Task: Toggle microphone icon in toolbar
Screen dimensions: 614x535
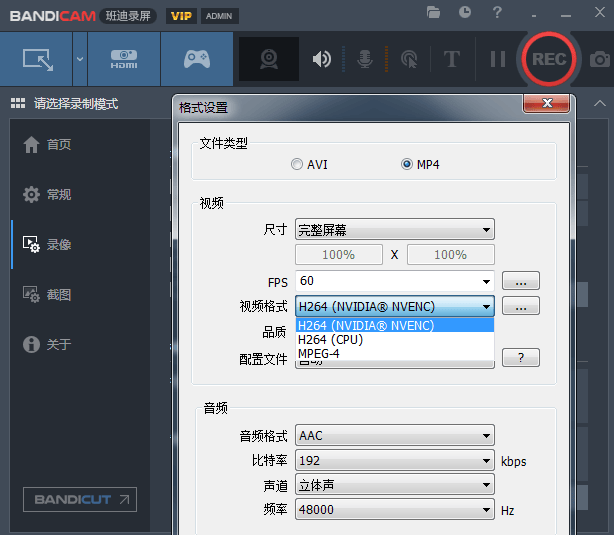Action: 365,60
